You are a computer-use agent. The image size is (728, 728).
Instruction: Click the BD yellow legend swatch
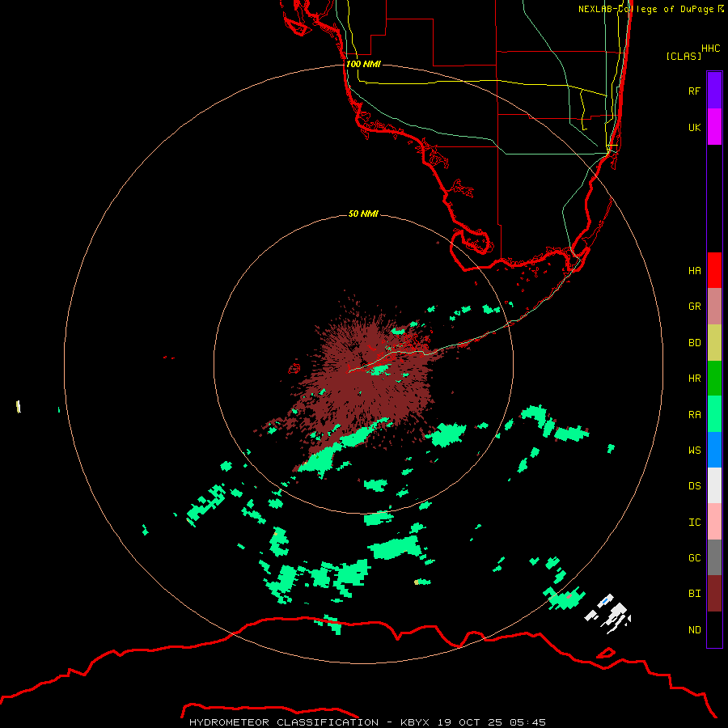[x=714, y=343]
